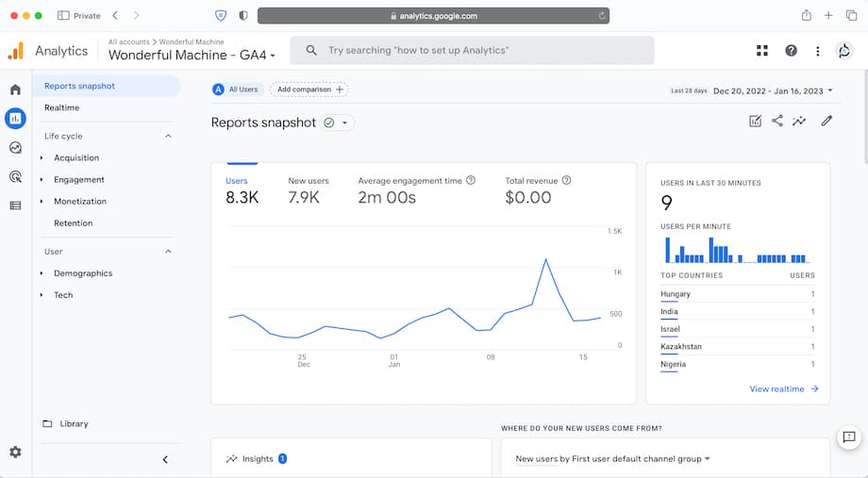Select Reports snapshot in sidebar
Viewport: 868px width, 478px height.
[107, 86]
